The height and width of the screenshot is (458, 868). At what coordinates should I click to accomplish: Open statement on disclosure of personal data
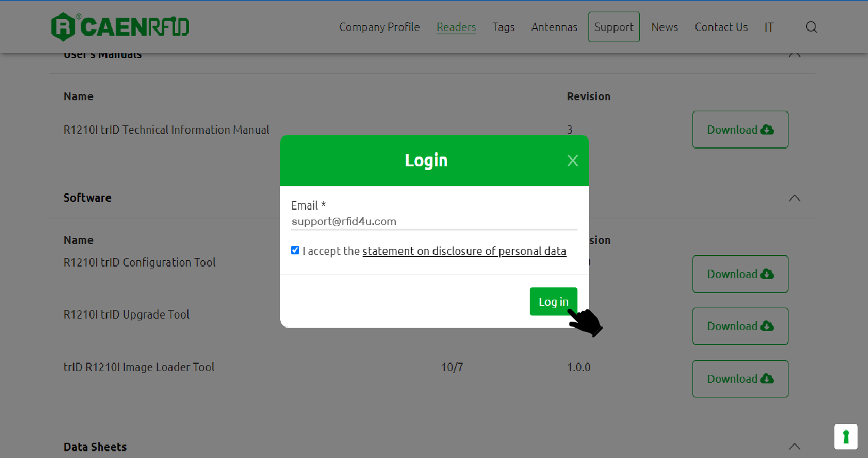464,251
